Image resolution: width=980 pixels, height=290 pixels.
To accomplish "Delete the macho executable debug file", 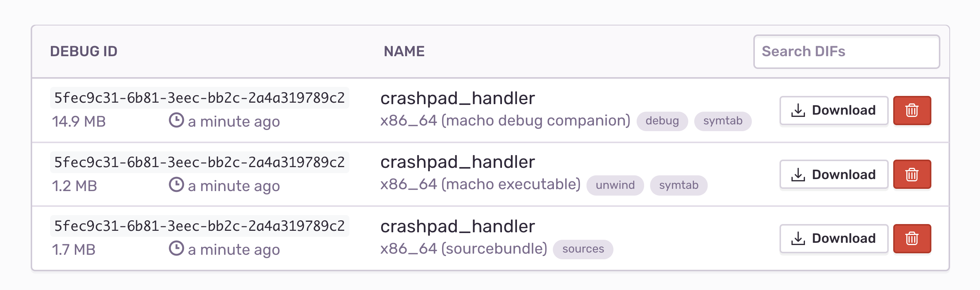I will (x=912, y=175).
